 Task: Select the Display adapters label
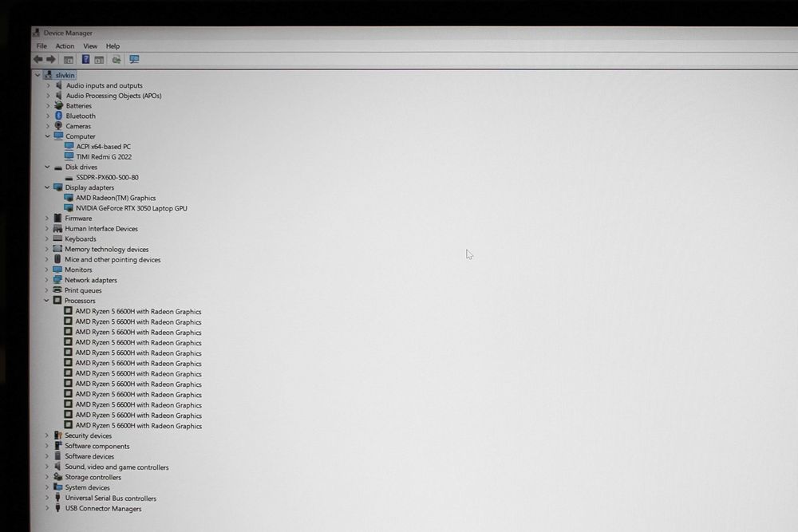pos(89,187)
